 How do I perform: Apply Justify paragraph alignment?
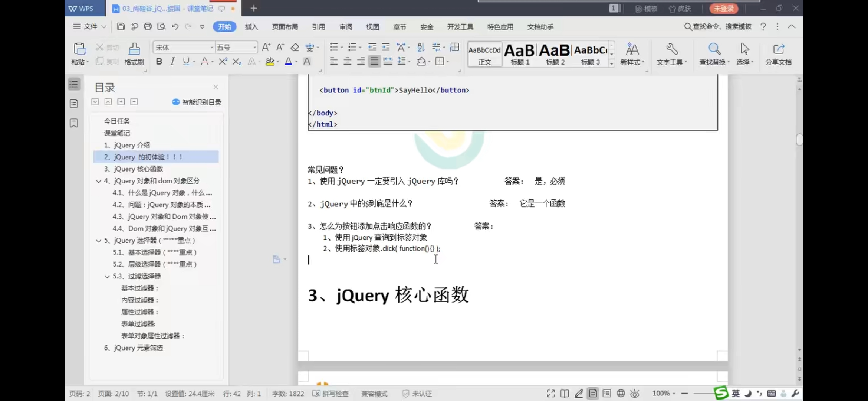click(x=374, y=61)
